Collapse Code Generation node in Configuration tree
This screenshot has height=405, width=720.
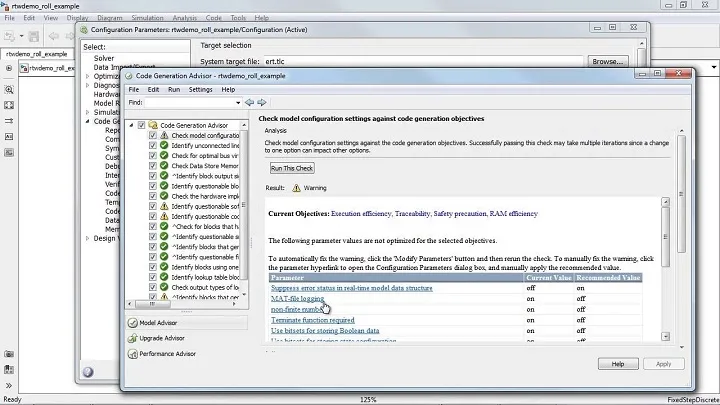pos(87,121)
